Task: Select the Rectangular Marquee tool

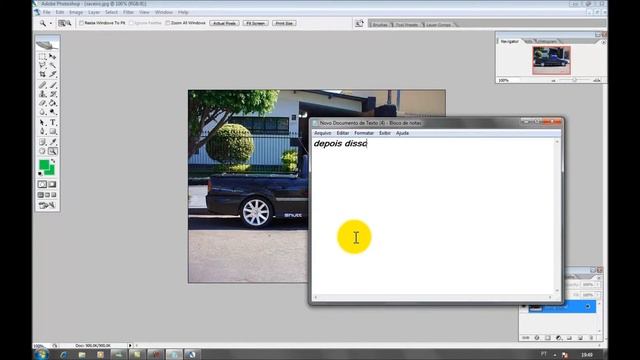Action: (42, 56)
